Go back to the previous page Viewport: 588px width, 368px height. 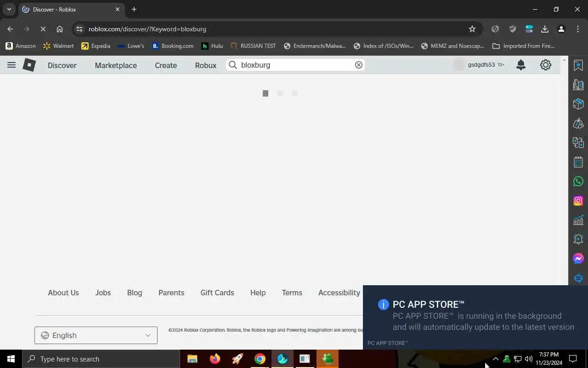(10, 29)
